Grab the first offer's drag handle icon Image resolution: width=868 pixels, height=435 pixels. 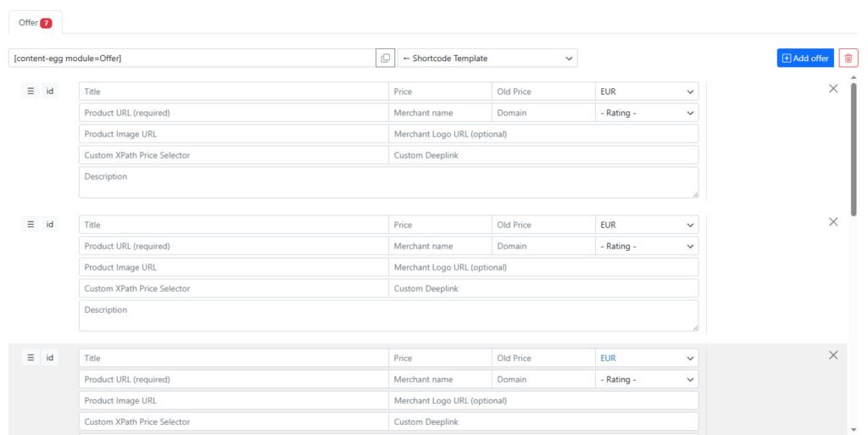pyautogui.click(x=31, y=92)
